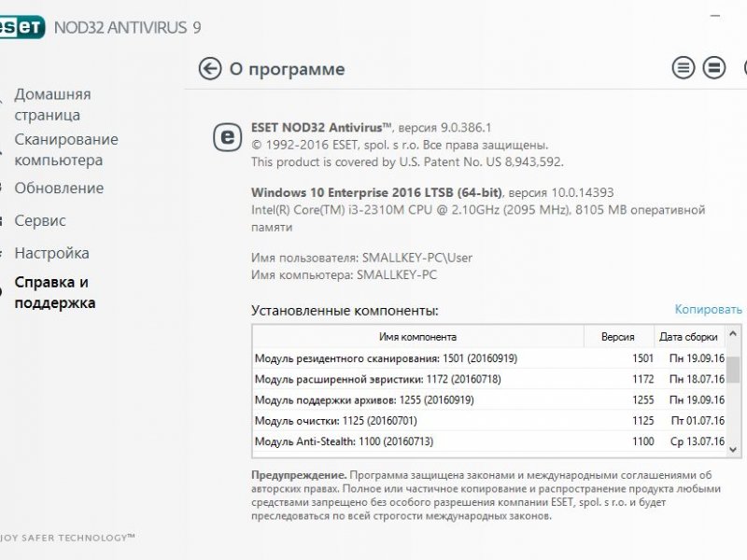Viewport: 747px width, 560px height.
Task: Go to Сканирование компьютера
Action: (66, 149)
